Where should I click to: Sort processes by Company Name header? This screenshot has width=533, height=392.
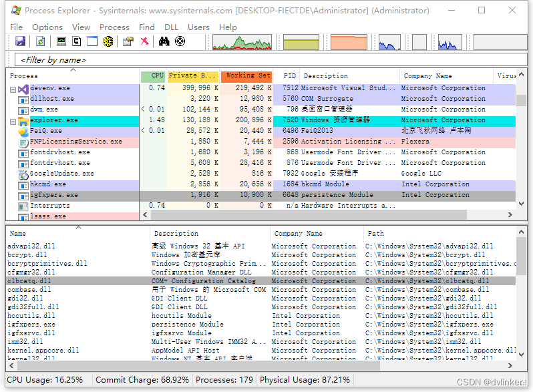(x=446, y=76)
